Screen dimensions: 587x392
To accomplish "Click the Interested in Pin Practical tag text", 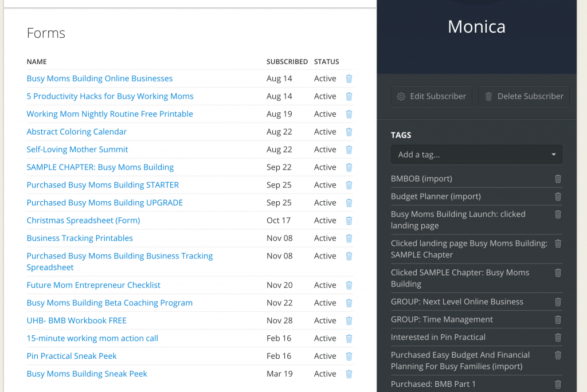I will 438,338.
